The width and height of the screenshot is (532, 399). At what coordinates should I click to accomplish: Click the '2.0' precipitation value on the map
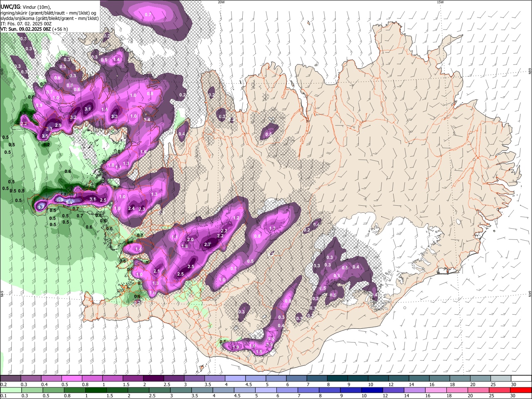coord(190,240)
